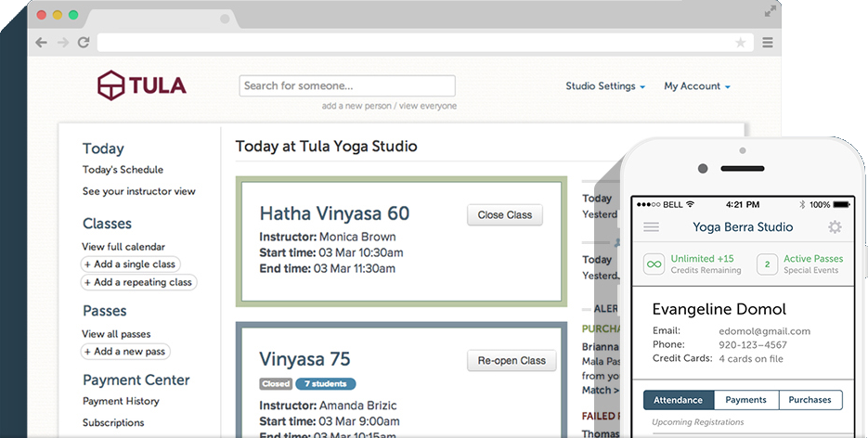This screenshot has width=868, height=438.
Task: Tap the Active Passes count badge
Action: [x=767, y=264]
